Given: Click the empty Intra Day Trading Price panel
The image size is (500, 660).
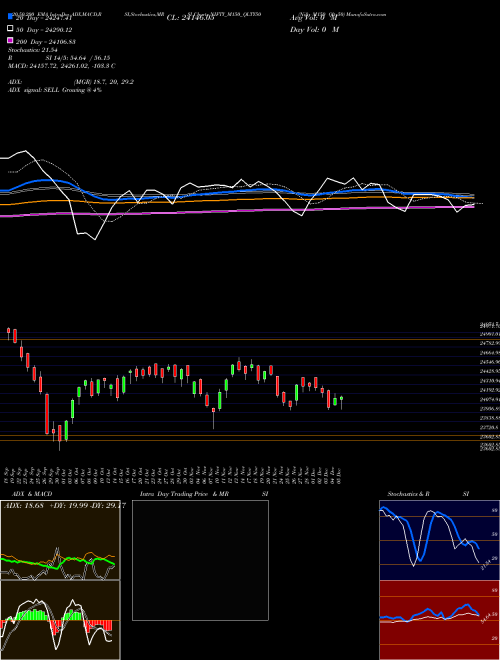Looking at the screenshot, I should coord(200,560).
